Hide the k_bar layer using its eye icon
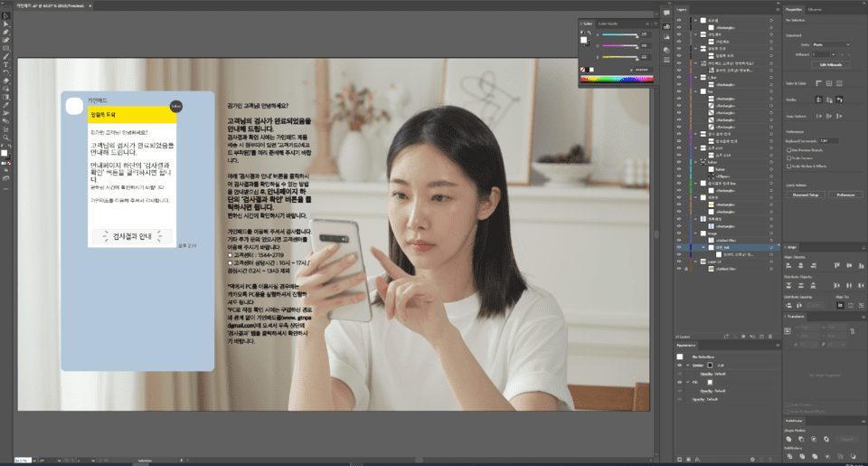The width and height of the screenshot is (868, 466). [x=679, y=78]
